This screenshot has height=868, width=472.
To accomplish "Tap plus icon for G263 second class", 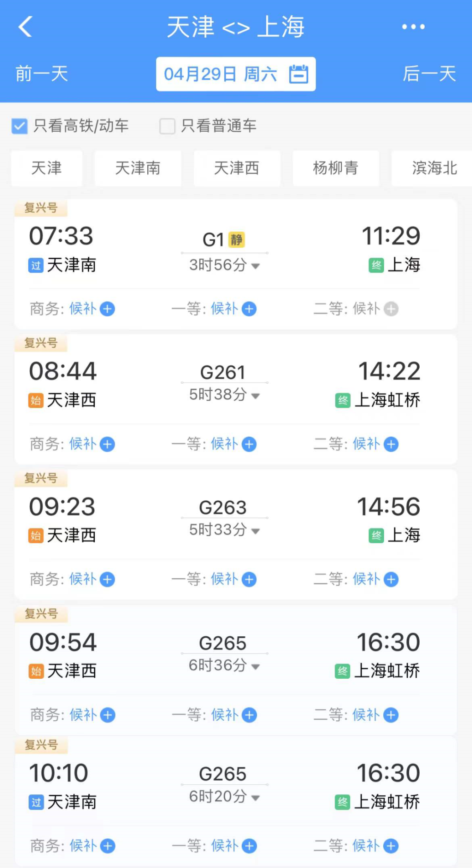I will 391,580.
